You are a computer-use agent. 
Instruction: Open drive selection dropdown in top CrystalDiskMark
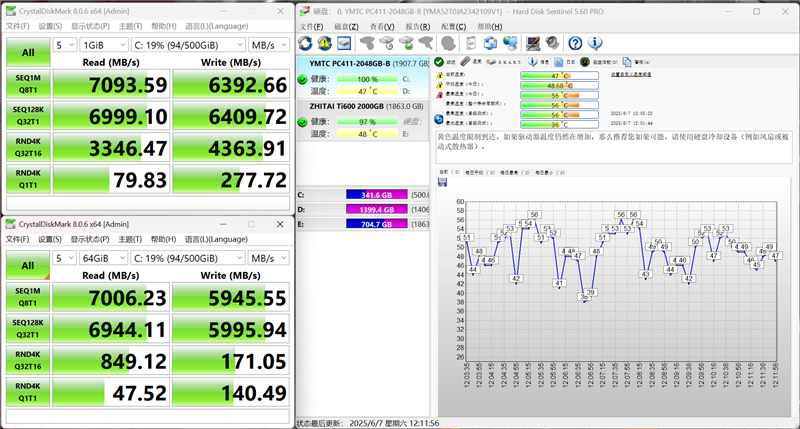188,45
